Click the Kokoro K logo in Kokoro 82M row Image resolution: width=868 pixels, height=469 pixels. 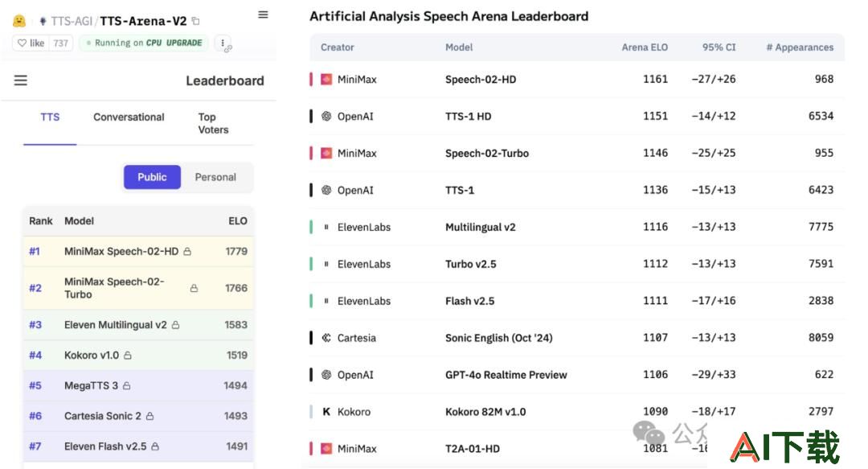(x=326, y=412)
